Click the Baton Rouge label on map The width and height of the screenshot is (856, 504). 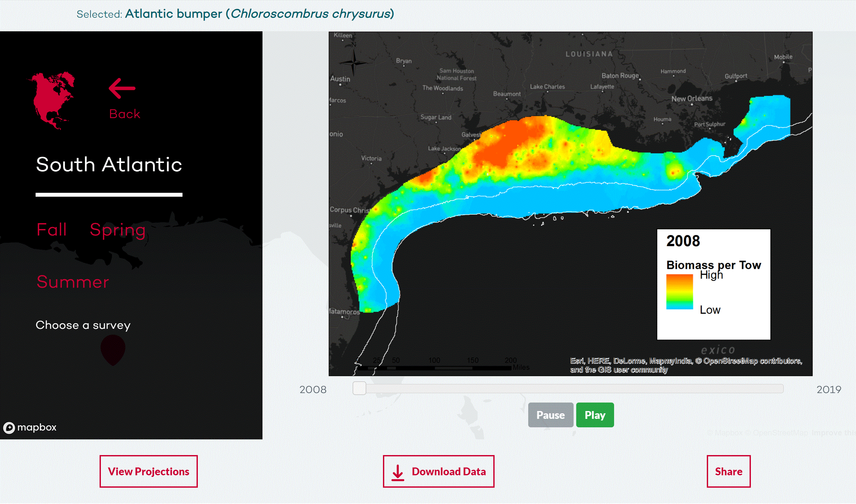[621, 76]
